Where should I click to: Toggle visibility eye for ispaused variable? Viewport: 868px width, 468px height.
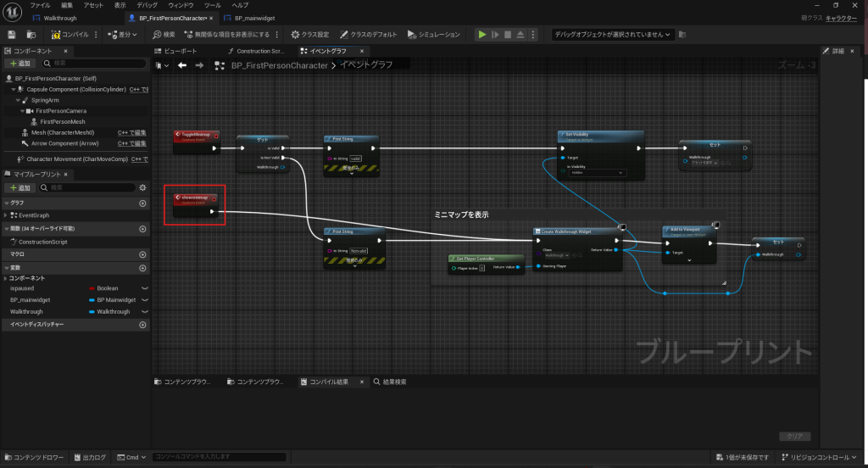144,288
